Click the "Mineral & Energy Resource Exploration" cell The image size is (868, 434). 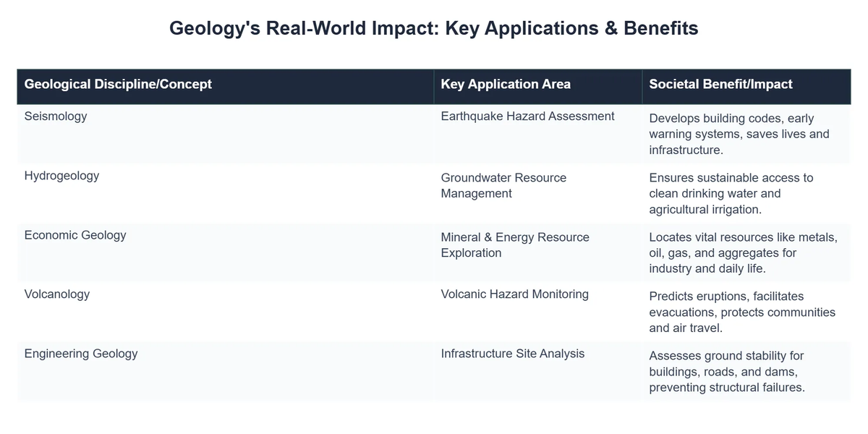(x=538, y=252)
